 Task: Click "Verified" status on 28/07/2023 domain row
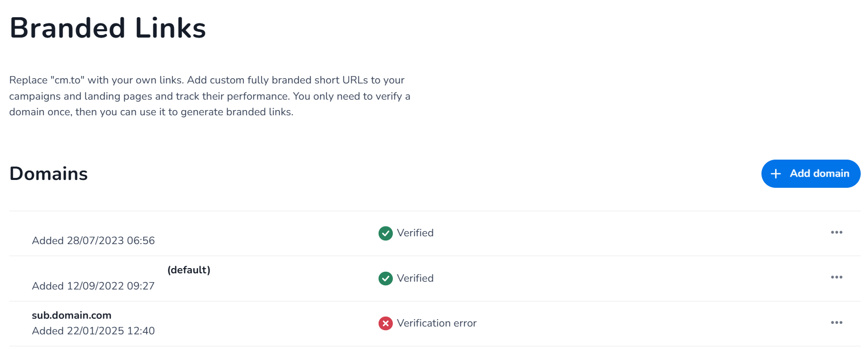pyautogui.click(x=415, y=233)
